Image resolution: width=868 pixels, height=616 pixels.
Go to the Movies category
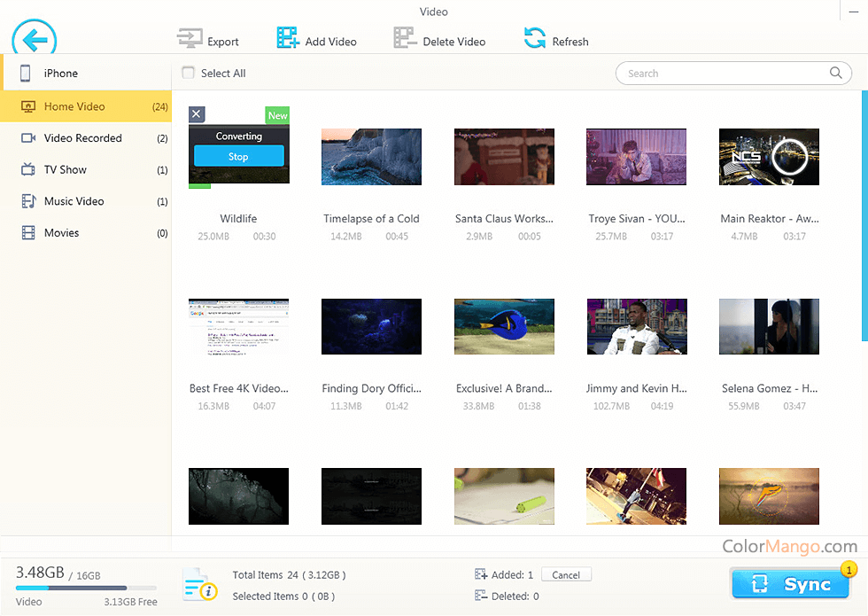click(x=61, y=233)
